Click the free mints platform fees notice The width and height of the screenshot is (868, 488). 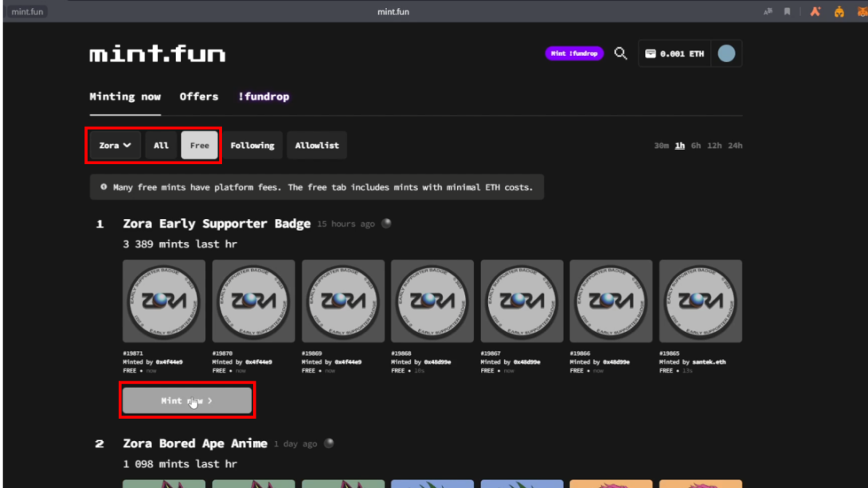click(317, 187)
